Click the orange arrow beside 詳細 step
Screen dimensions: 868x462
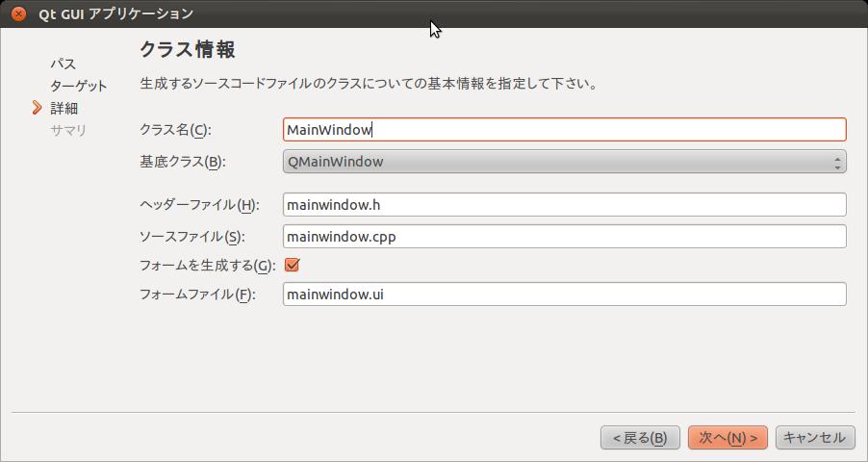38,108
